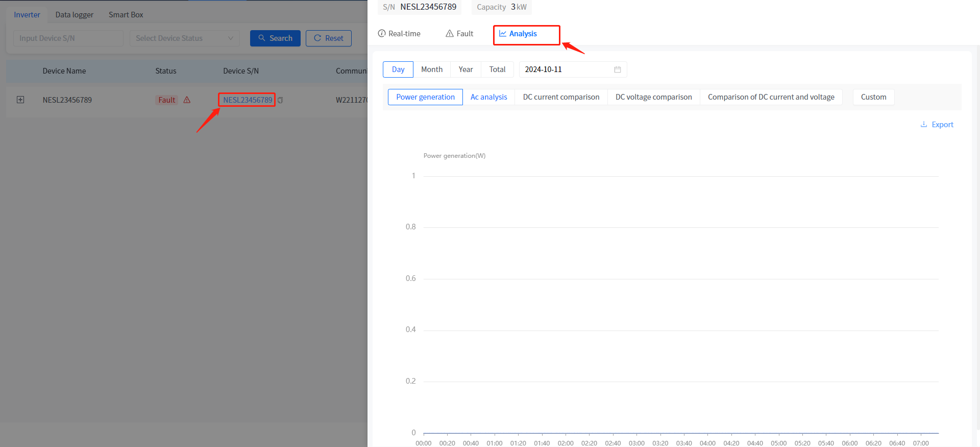The width and height of the screenshot is (980, 447).
Task: Open the calendar icon in date picker
Action: coord(617,69)
